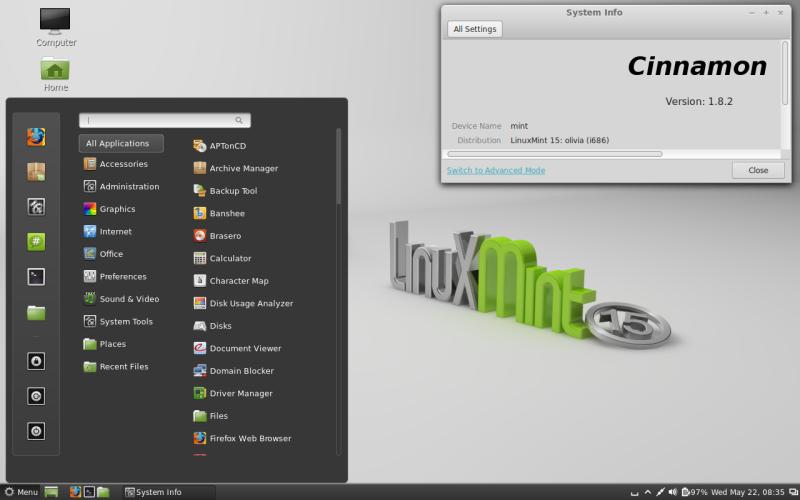The image size is (800, 500).
Task: Open Calculator from the applications list
Action: click(x=229, y=258)
